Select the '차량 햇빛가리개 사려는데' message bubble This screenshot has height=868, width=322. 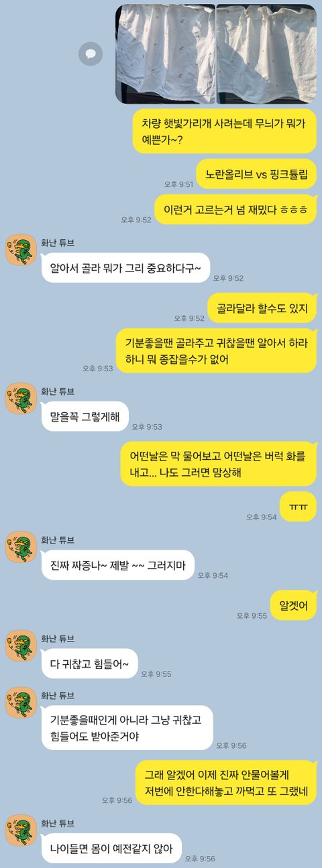point(224,131)
